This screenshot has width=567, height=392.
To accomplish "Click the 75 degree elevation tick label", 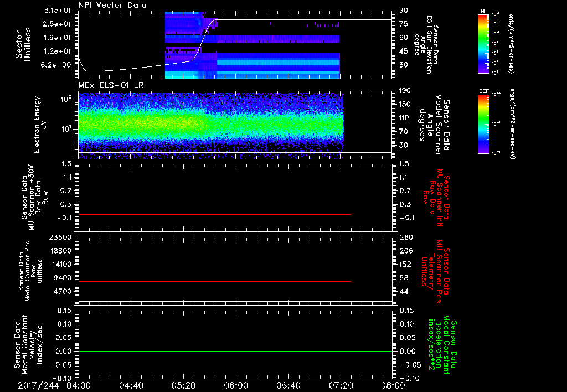I will click(404, 24).
